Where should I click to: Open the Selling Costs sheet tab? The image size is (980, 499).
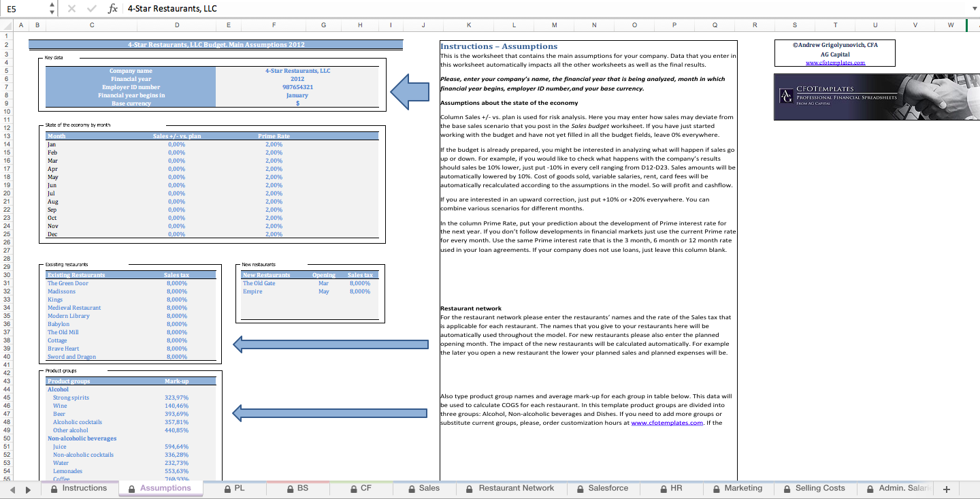(815, 488)
